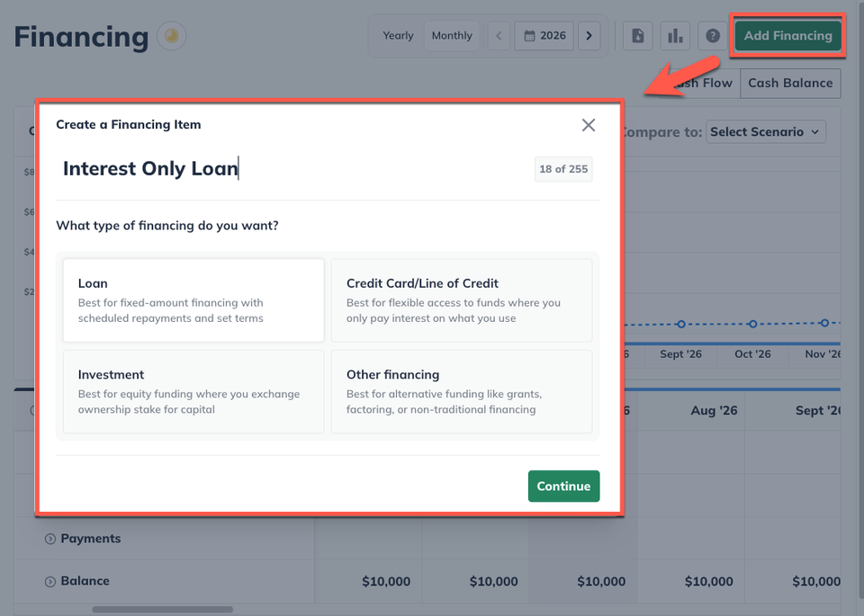Viewport: 864px width, 616px height.
Task: Select the Loan financing type
Action: click(x=193, y=300)
